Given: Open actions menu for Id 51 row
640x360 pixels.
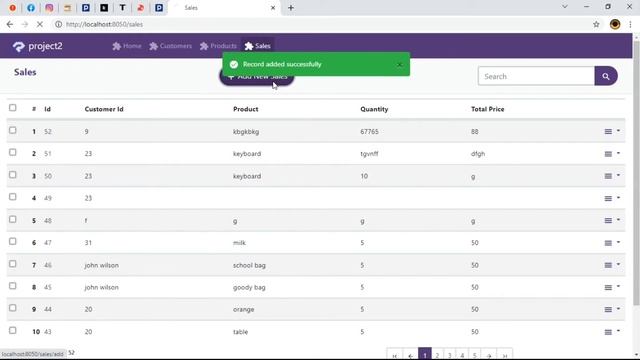Looking at the screenshot, I should [612, 154].
